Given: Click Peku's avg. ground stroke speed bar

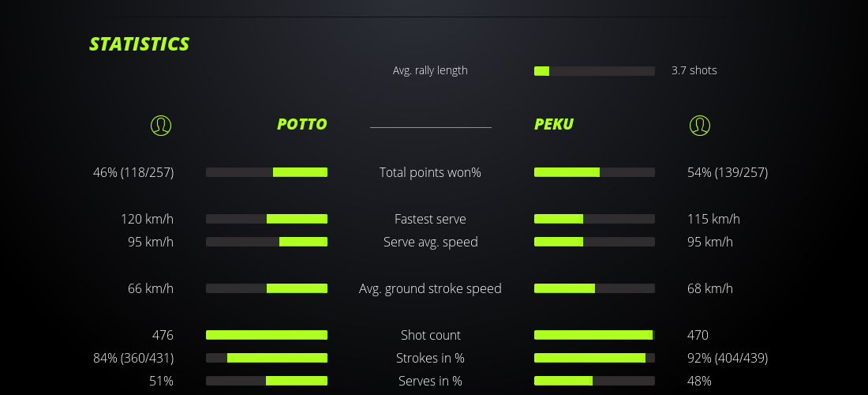Looking at the screenshot, I should pyautogui.click(x=594, y=288).
